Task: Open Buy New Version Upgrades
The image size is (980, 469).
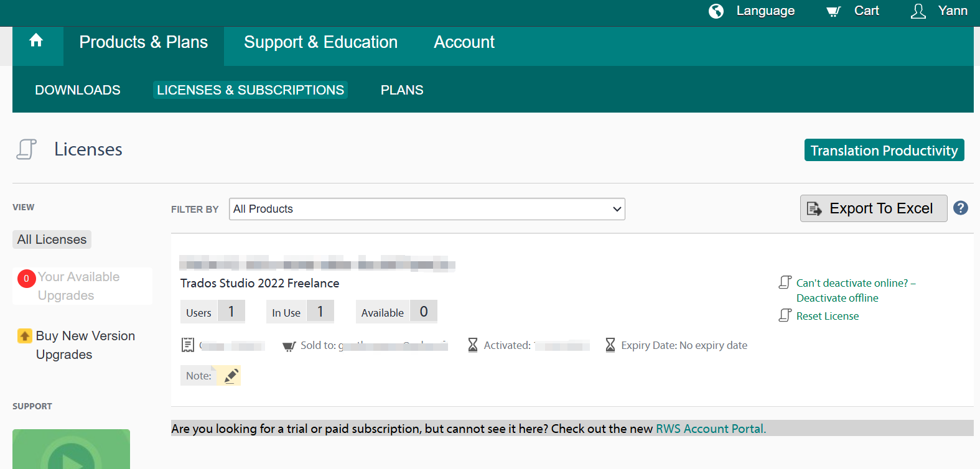Action: [x=85, y=345]
